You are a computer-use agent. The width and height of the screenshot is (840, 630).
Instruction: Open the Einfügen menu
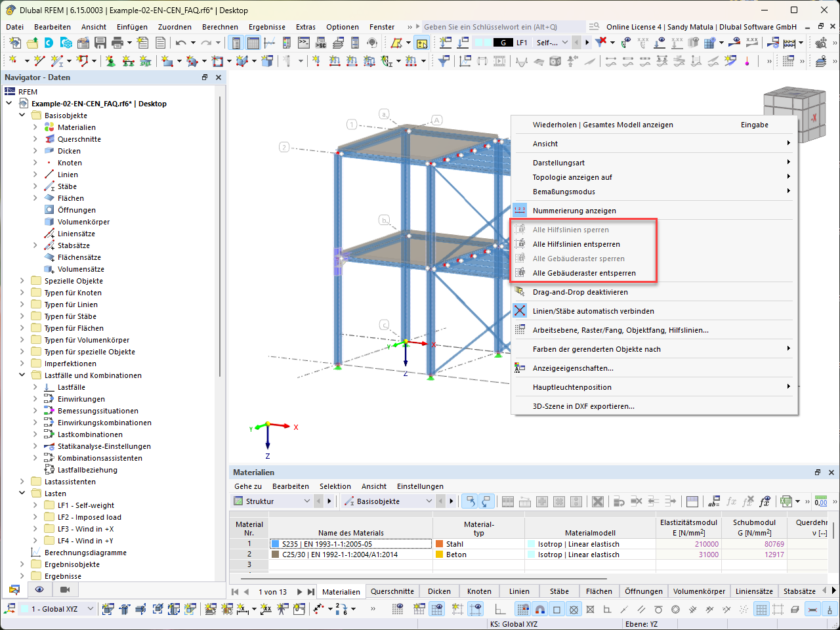(x=132, y=27)
